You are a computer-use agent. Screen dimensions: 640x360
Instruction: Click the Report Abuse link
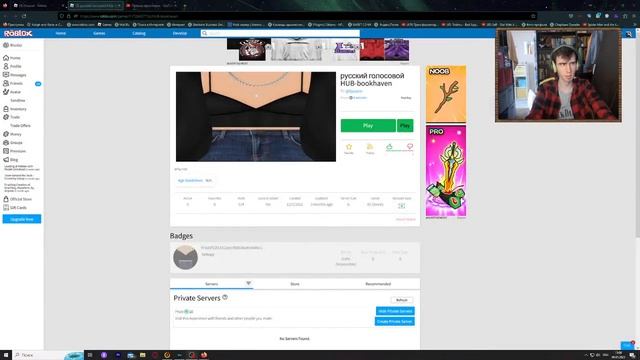(x=405, y=219)
